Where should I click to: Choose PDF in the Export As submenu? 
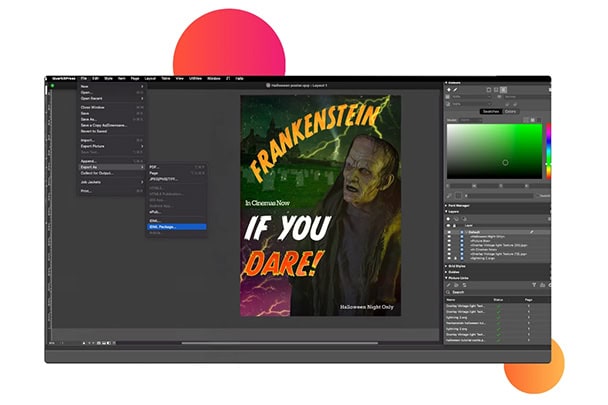176,167
